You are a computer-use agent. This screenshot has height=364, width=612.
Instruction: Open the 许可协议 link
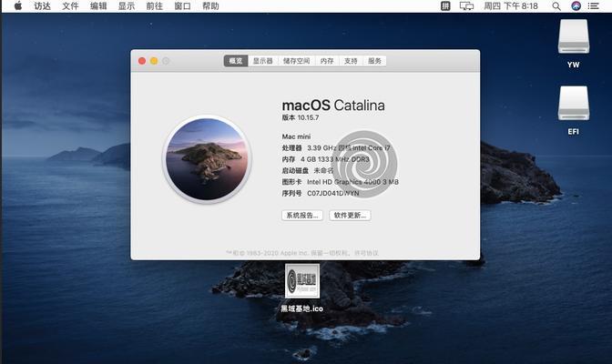[366, 253]
